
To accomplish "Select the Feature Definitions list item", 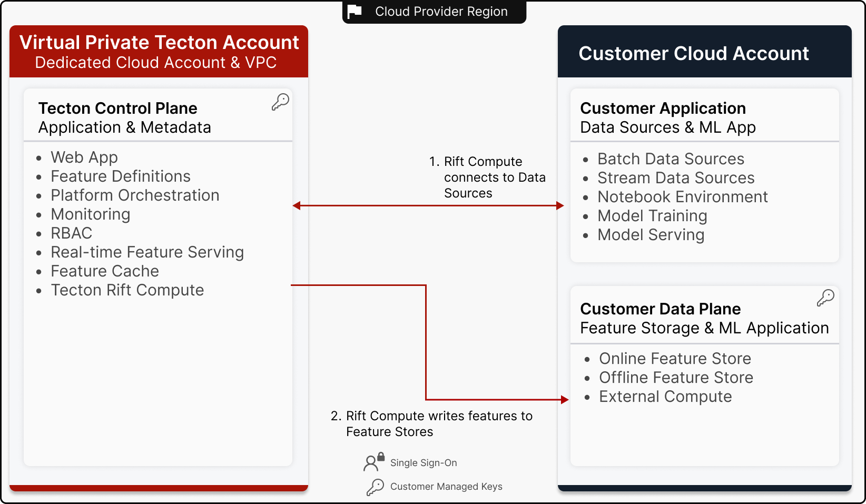I will (x=121, y=176).
